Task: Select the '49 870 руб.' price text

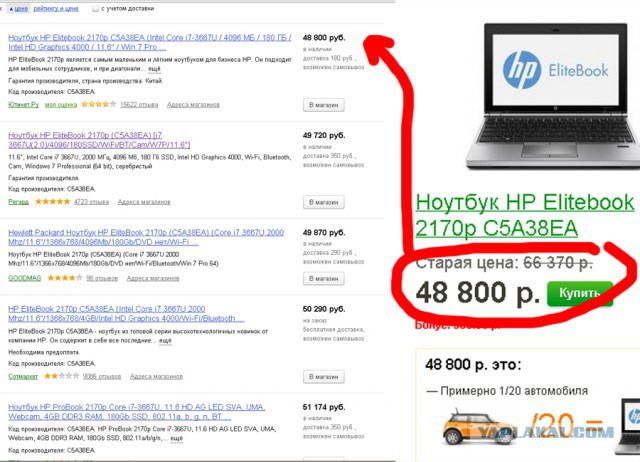Action: (324, 232)
